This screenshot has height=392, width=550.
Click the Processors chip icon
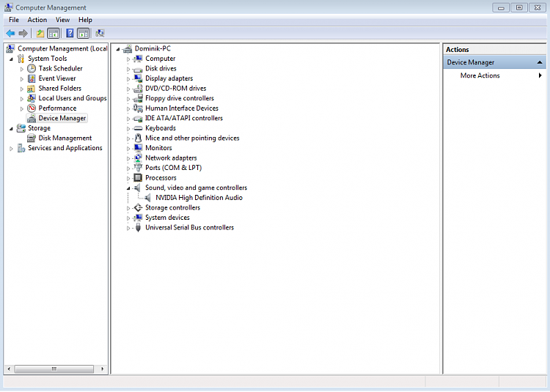pyautogui.click(x=138, y=177)
